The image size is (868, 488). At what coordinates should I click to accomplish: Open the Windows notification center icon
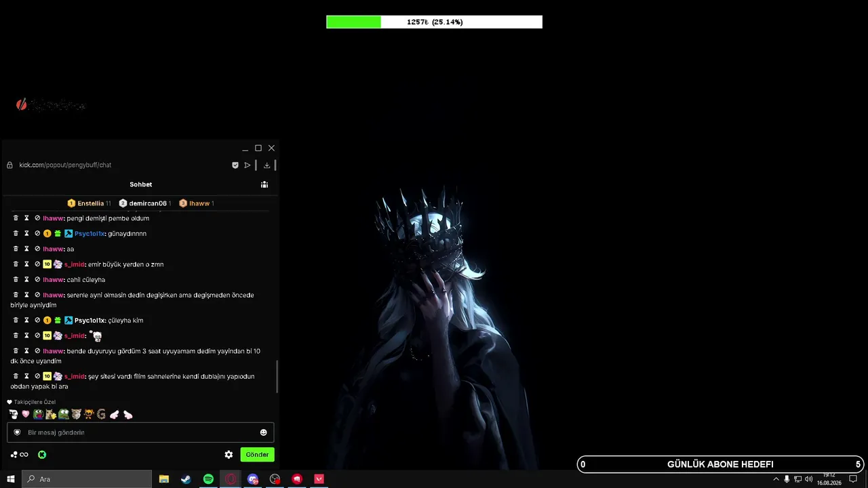854,479
